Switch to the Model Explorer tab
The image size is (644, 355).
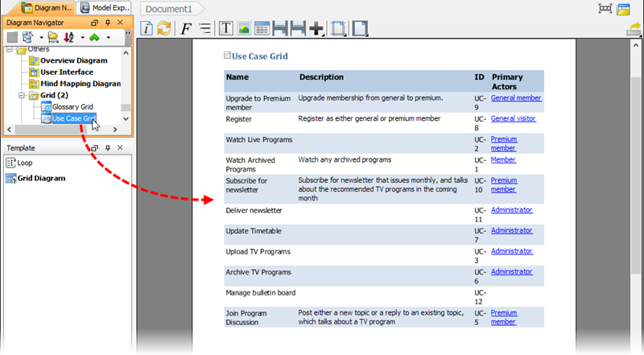pos(105,7)
